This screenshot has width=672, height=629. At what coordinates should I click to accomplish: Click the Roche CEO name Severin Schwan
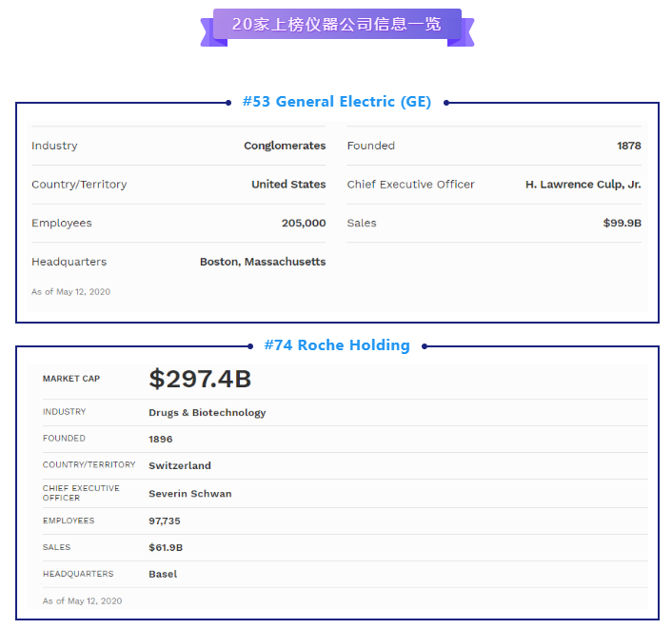coord(189,494)
